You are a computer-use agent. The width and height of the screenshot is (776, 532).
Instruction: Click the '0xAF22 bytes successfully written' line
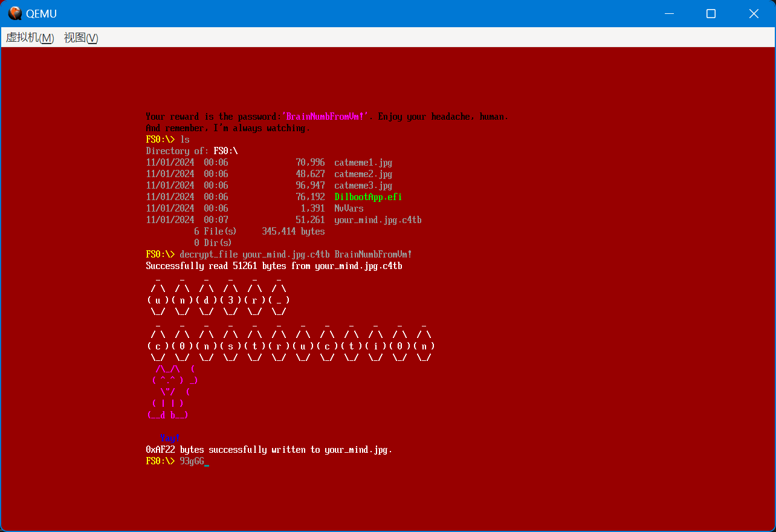click(269, 450)
